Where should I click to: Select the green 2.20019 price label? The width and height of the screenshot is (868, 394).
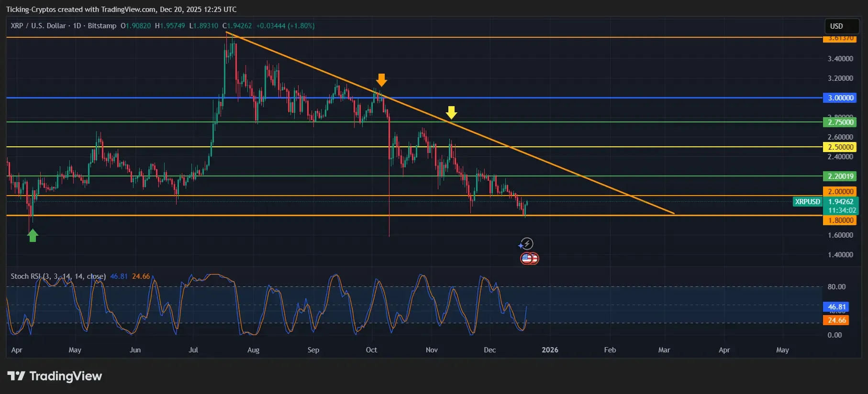[x=840, y=176]
